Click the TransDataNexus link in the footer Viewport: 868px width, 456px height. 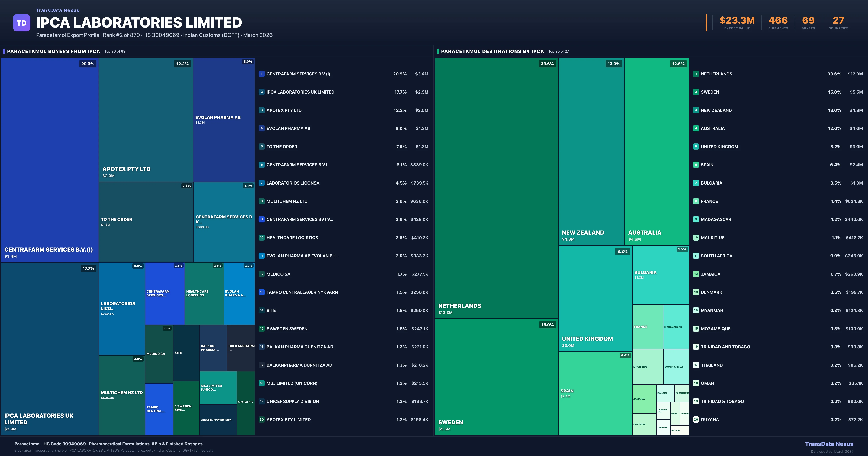click(829, 444)
